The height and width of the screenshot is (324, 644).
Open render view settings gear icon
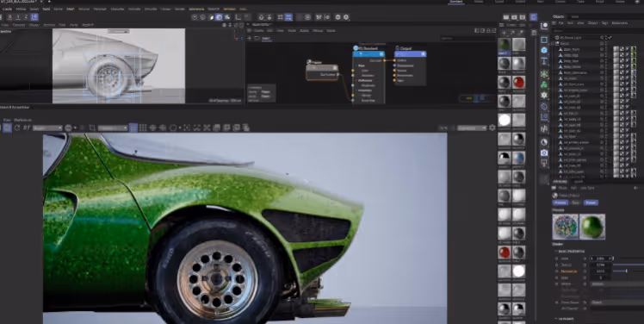[492, 128]
